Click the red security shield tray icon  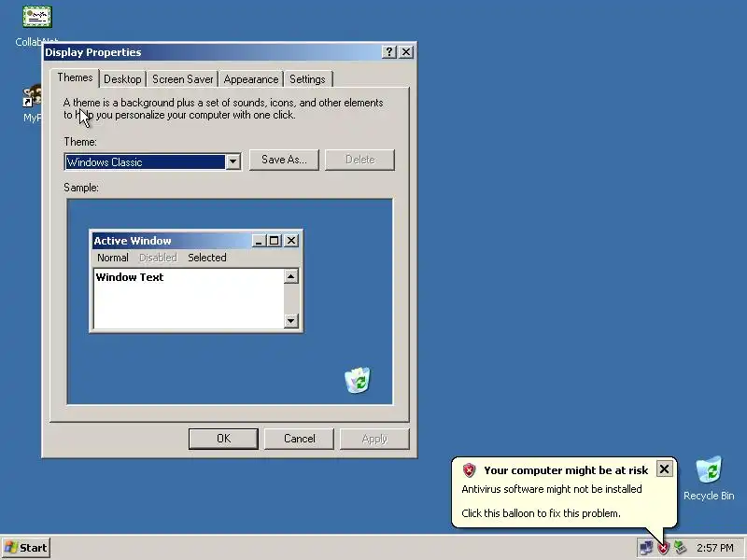click(663, 548)
